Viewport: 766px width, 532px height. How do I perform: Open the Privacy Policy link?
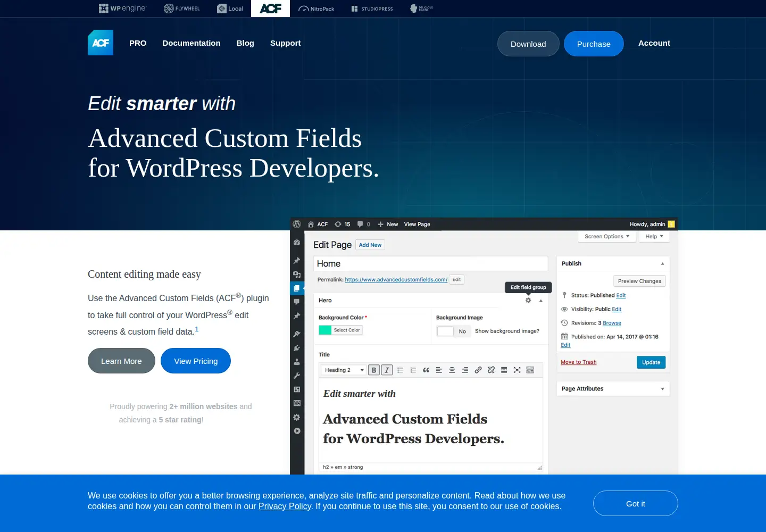[285, 506]
